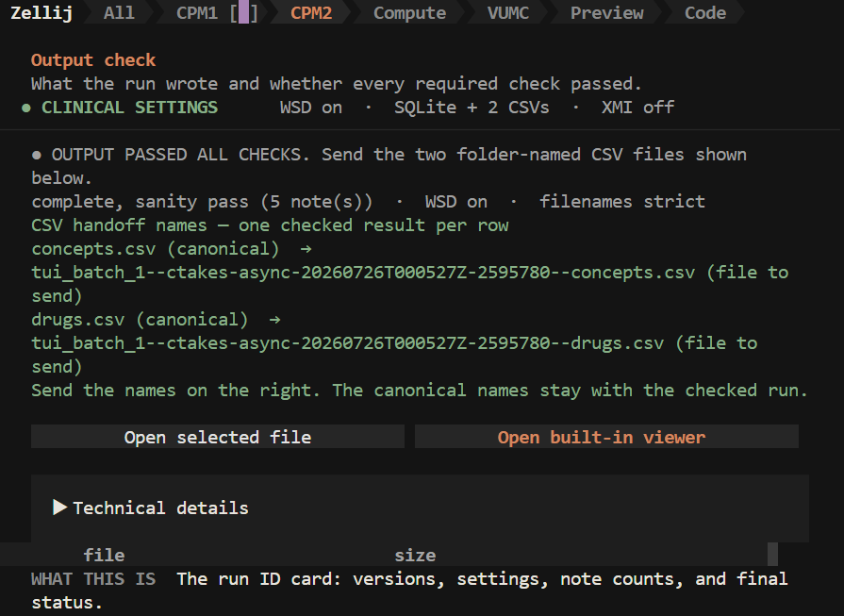This screenshot has width=844, height=616.
Task: Select the CPM2 tab
Action: coord(311,12)
